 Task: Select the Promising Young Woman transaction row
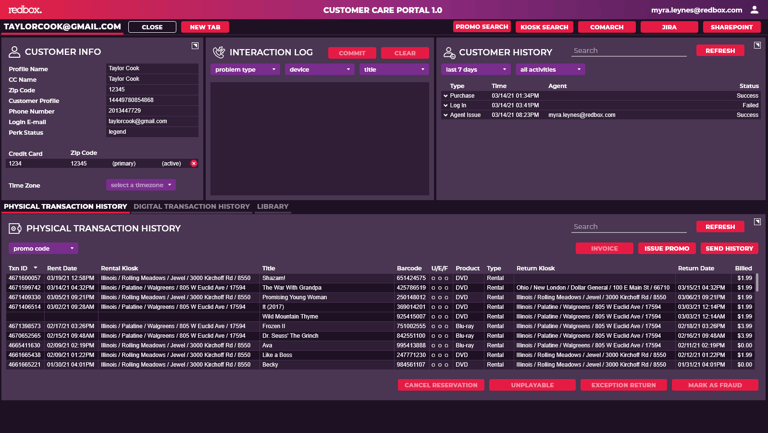tap(380, 297)
